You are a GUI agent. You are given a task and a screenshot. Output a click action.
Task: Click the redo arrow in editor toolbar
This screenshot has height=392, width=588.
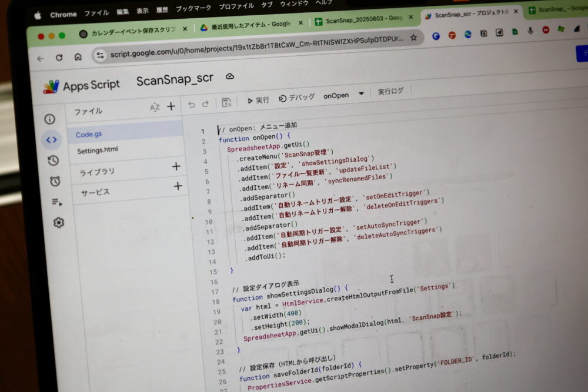click(x=206, y=103)
